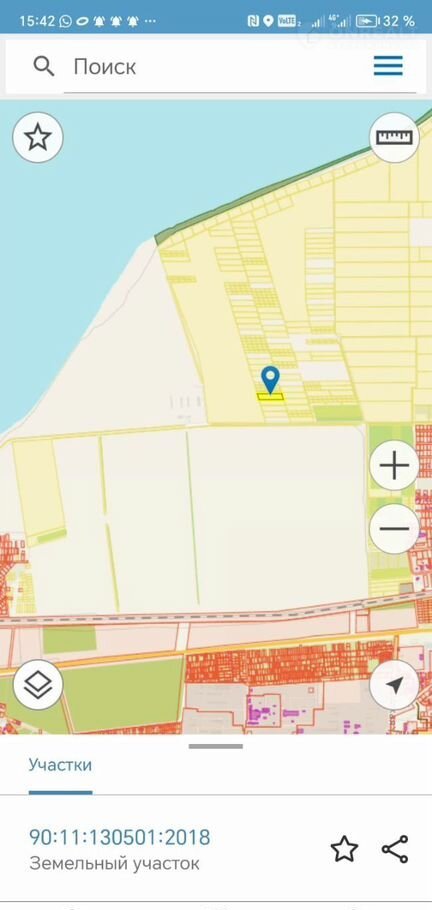Zoom in with the plus button
Viewport: 432px width, 910px height.
coord(394,465)
